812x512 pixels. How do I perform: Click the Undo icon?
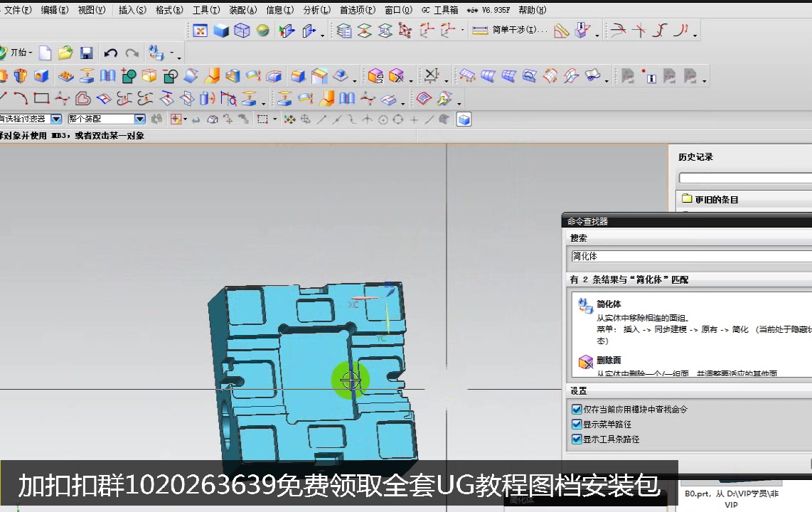tap(111, 52)
